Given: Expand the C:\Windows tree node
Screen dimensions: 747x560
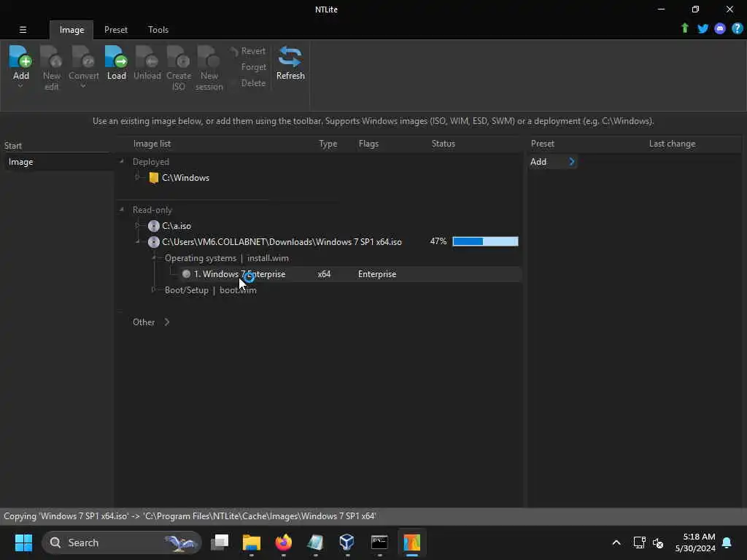Looking at the screenshot, I should point(138,177).
